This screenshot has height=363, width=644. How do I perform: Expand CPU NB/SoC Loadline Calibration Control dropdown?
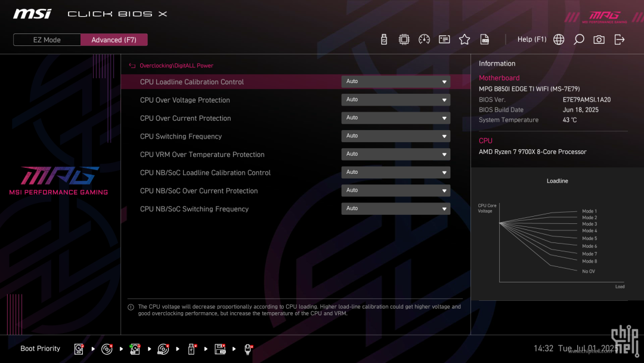pyautogui.click(x=395, y=172)
